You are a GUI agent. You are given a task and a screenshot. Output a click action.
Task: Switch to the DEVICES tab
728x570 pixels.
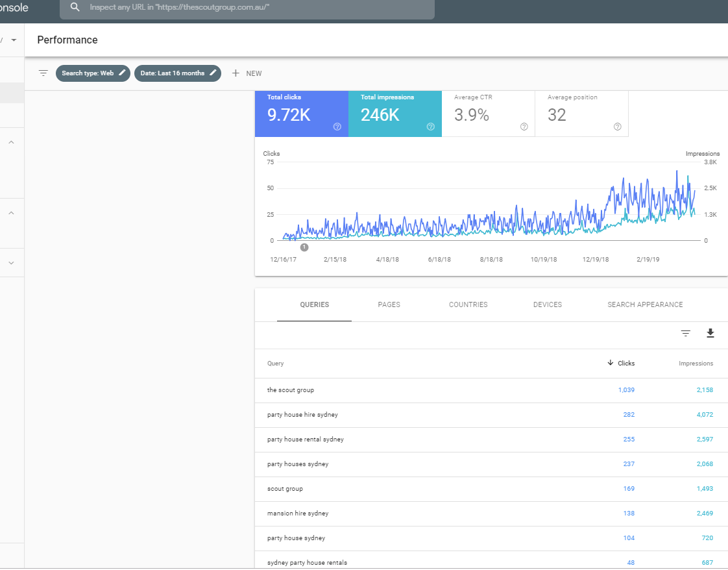pos(548,304)
